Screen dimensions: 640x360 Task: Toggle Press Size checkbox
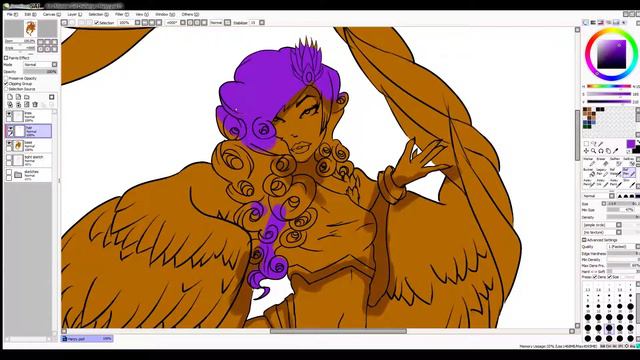(x=609, y=277)
